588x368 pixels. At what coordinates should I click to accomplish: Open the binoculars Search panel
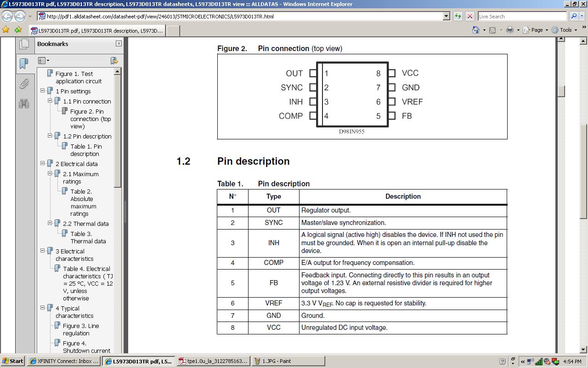click(24, 103)
